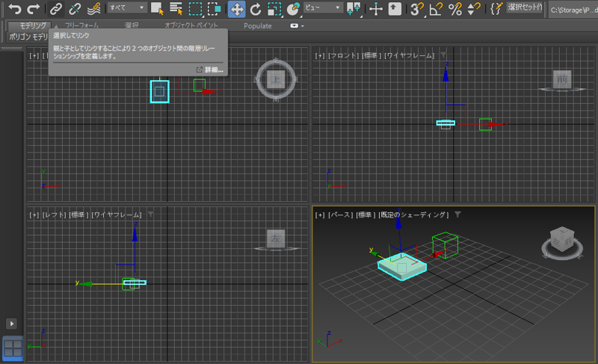Select the Bind to Space Warp tool
Image resolution: width=598 pixels, height=364 pixels.
(93, 9)
